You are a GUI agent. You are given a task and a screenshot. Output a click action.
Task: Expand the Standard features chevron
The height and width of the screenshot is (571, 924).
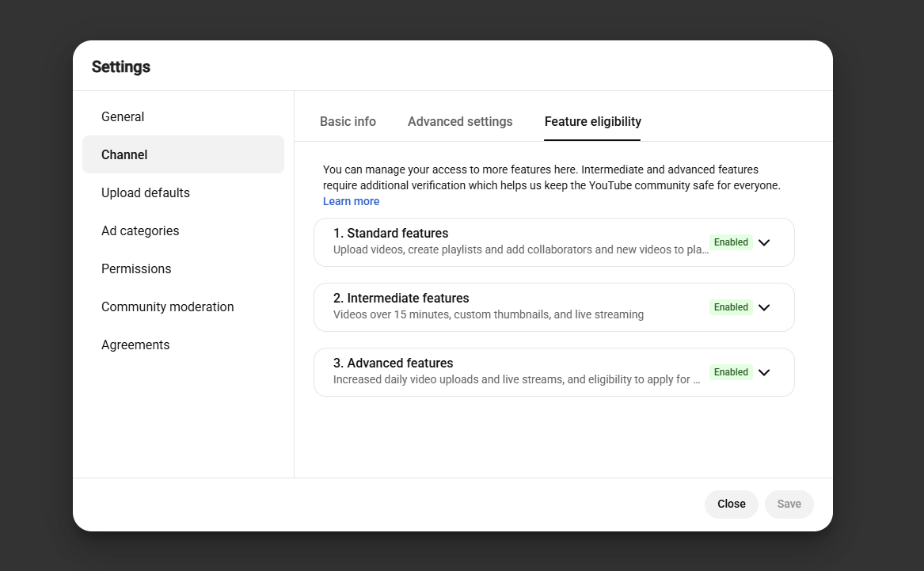pos(764,243)
